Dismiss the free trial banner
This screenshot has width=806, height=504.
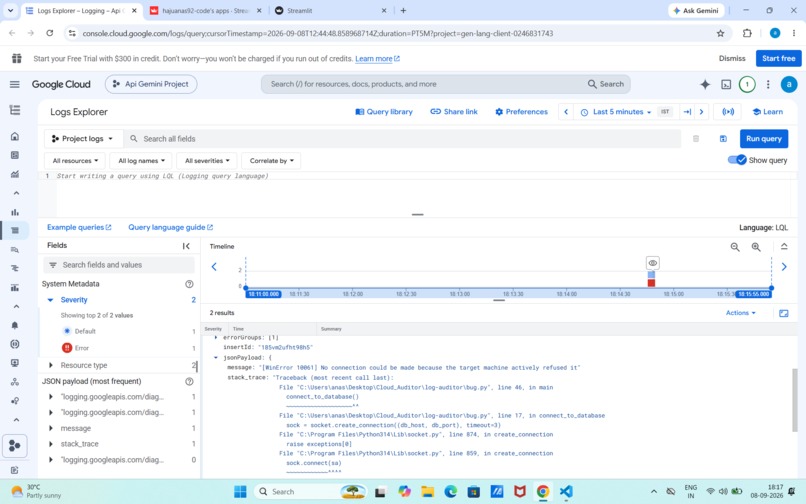[x=732, y=59]
